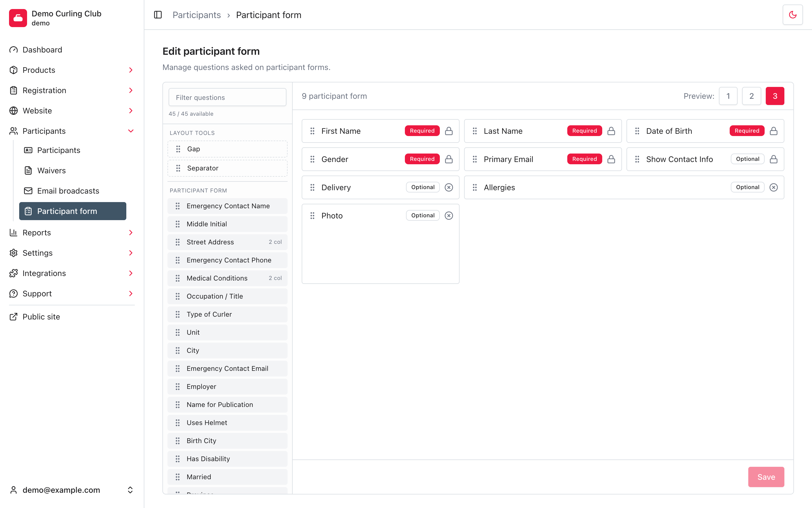
Task: Toggle the Required badge on Last Name
Action: (584, 131)
